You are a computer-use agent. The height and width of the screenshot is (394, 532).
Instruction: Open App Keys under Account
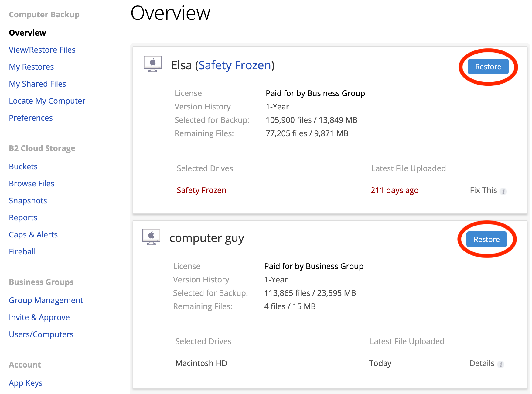click(x=26, y=383)
